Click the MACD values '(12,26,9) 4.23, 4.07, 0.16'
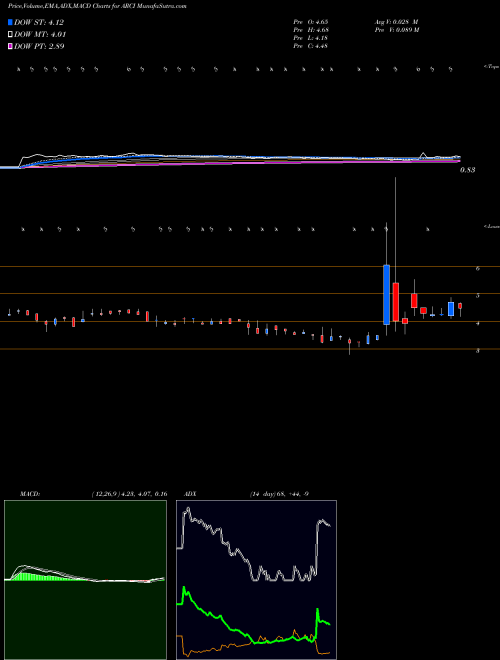This screenshot has width=500, height=660. [x=129, y=494]
